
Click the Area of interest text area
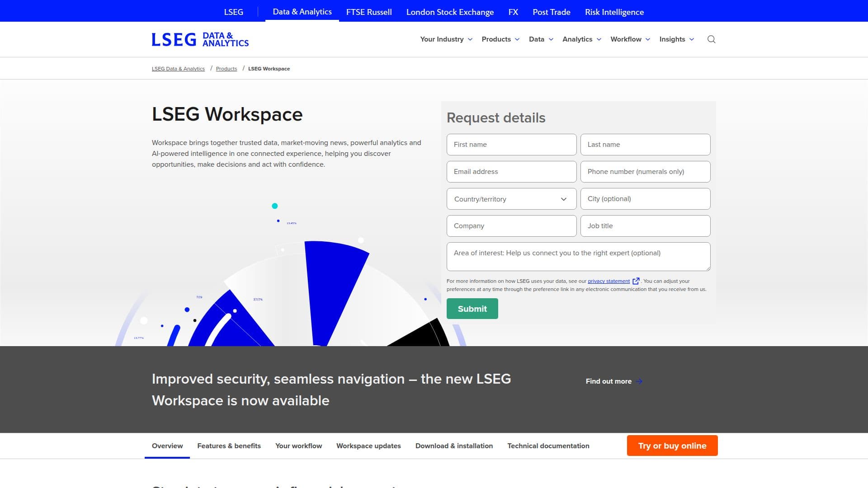tap(578, 257)
